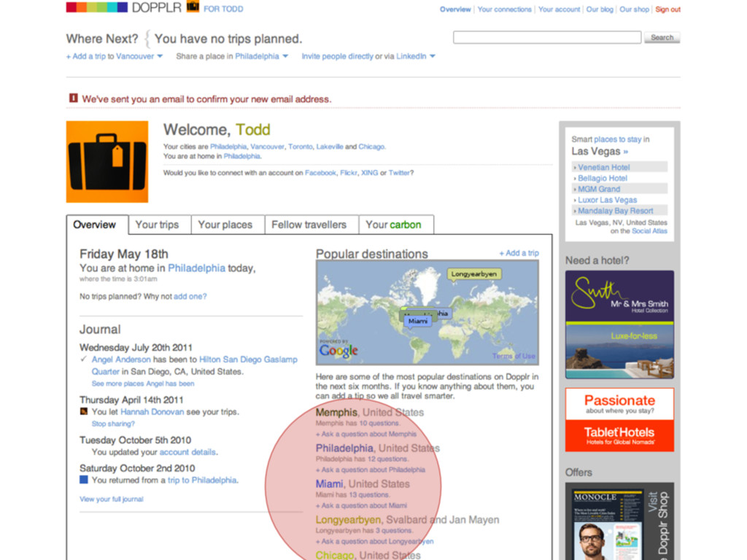
Task: Click Add a trip to Vancouver link
Action: (x=110, y=56)
